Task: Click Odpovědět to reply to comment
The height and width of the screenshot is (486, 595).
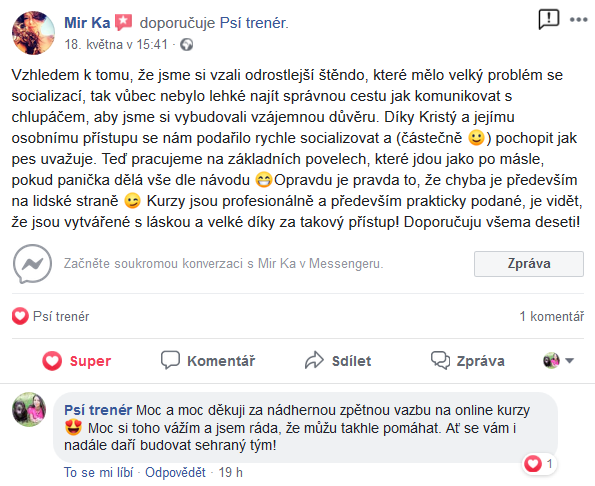Action: (x=175, y=472)
